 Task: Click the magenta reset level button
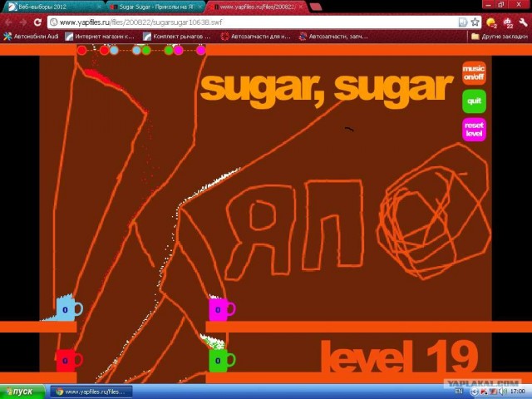(474, 130)
